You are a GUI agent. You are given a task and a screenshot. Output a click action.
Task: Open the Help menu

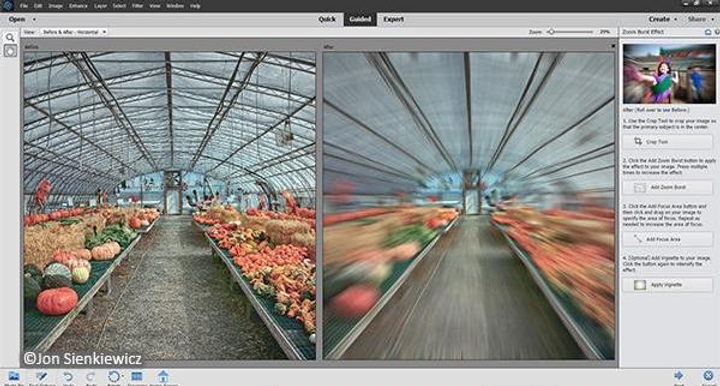[195, 6]
